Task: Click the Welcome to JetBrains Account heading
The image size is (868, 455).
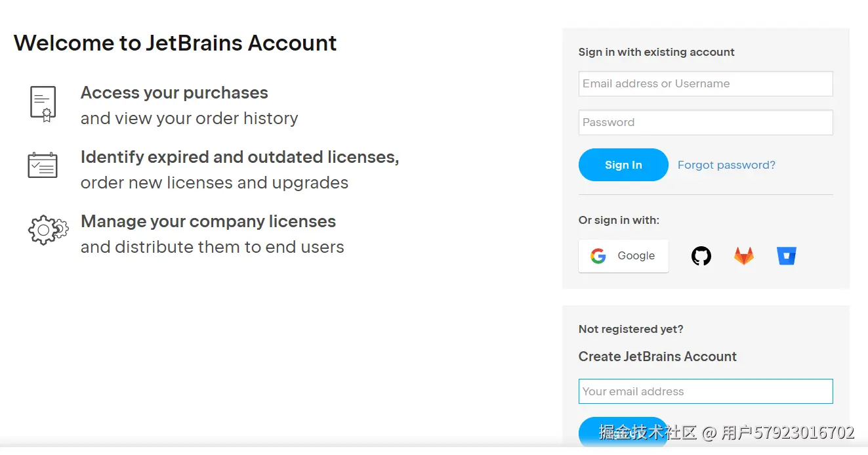Action: (x=175, y=43)
